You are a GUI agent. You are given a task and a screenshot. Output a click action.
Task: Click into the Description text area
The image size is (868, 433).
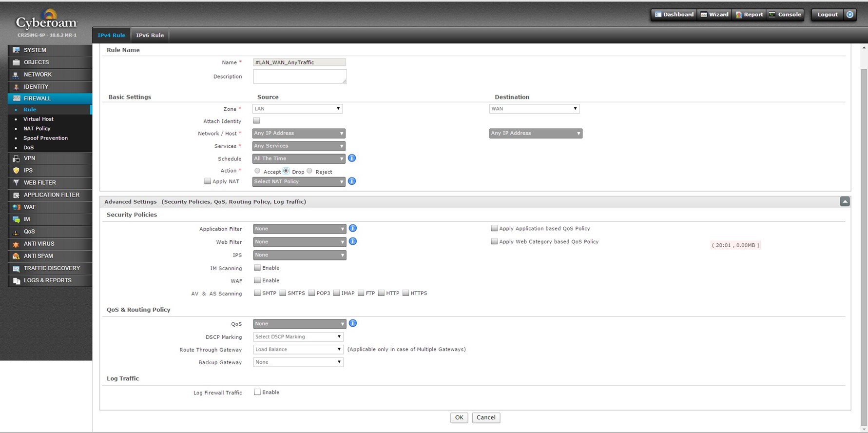coord(300,76)
